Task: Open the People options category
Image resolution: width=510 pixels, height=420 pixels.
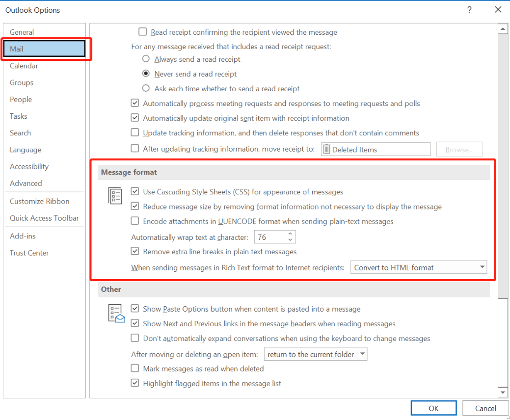Action: tap(44, 99)
